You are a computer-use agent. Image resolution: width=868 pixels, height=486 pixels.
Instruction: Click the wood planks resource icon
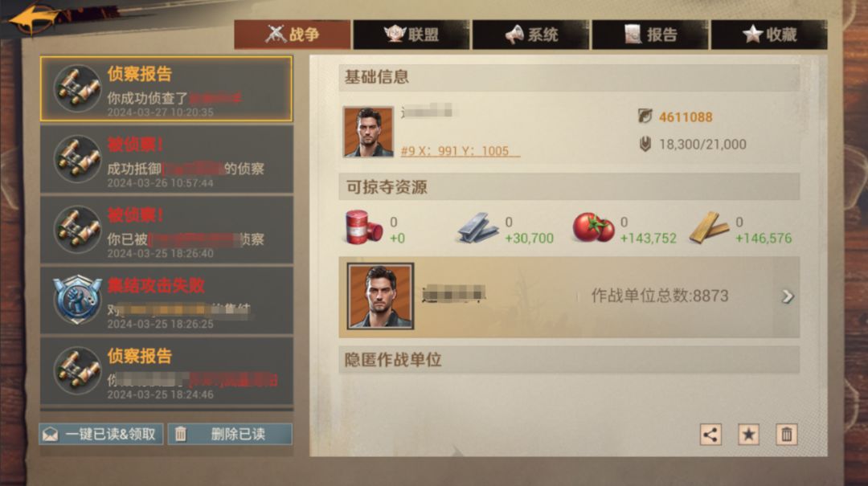709,228
